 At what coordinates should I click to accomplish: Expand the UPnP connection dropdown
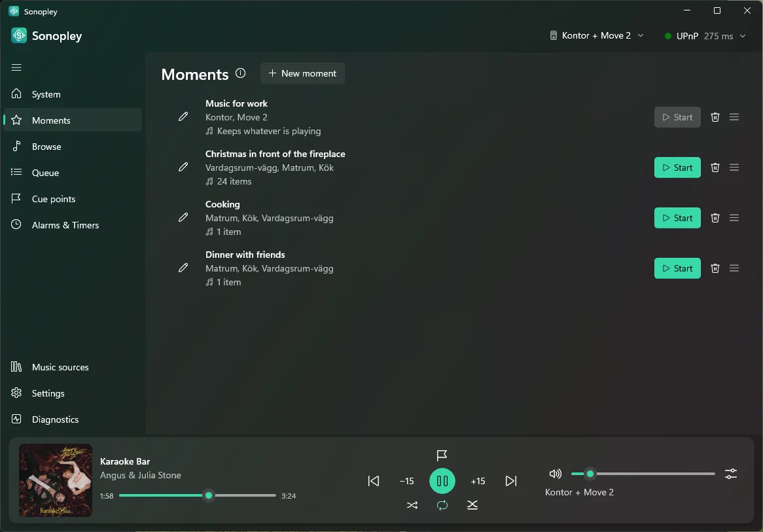705,36
